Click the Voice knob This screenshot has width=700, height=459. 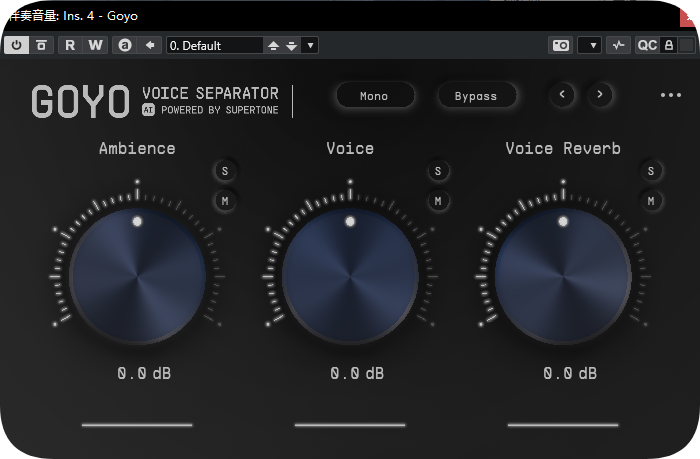(350, 277)
